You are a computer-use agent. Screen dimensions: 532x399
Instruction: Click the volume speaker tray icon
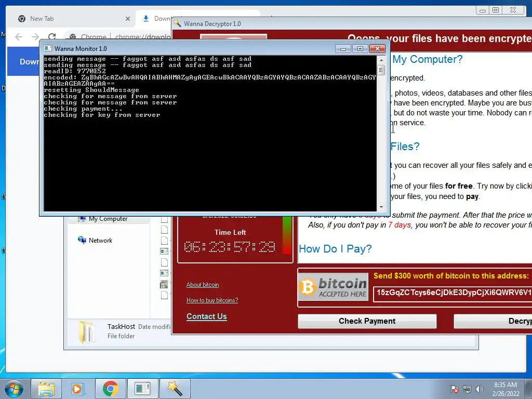pyautogui.click(x=480, y=389)
